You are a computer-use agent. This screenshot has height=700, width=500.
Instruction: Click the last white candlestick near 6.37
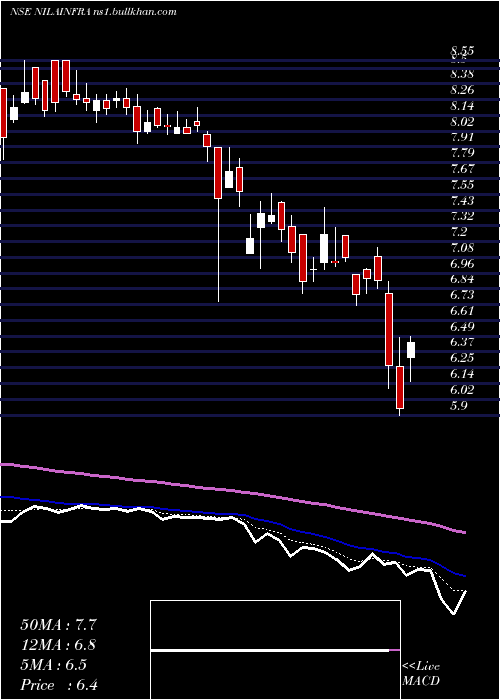tap(411, 350)
